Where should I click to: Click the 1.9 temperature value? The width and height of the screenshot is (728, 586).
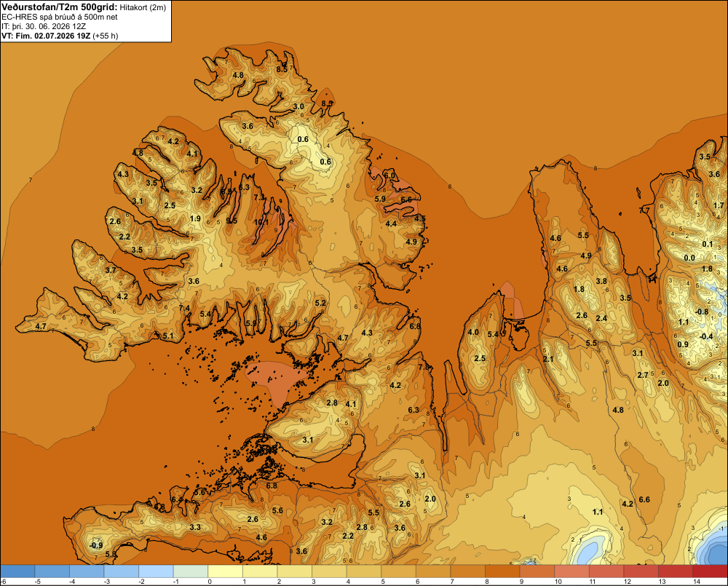click(x=195, y=218)
